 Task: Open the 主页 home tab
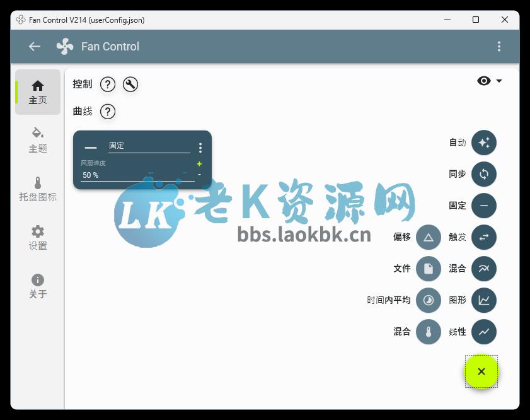coord(38,92)
